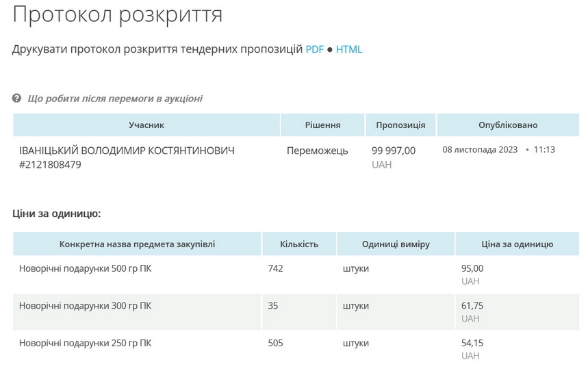This screenshot has width=588, height=373.
Task: Click the 08 листопада 2023 publication date
Action: (480, 149)
